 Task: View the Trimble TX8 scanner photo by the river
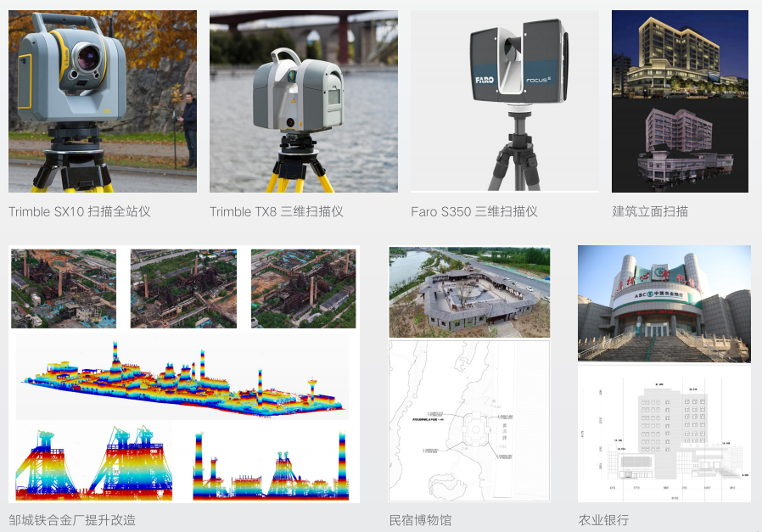coord(304,101)
